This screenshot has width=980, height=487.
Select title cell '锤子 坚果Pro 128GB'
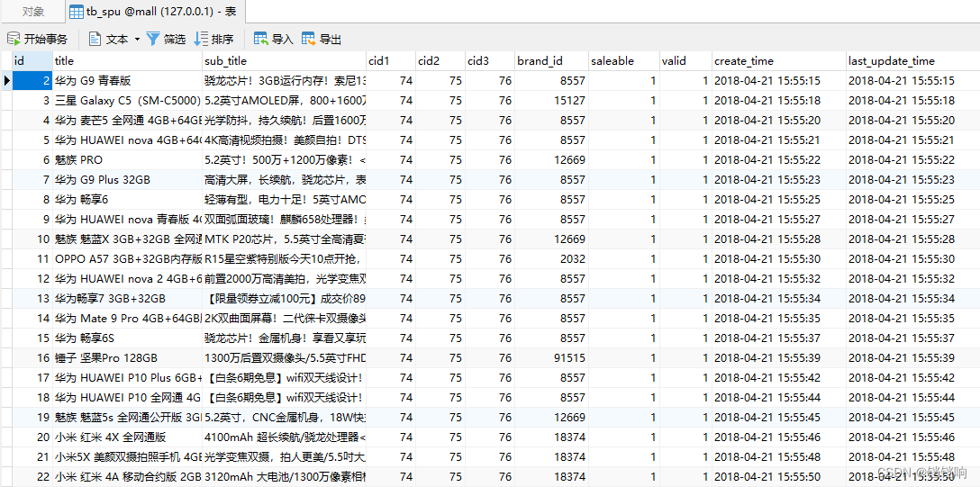click(x=128, y=357)
